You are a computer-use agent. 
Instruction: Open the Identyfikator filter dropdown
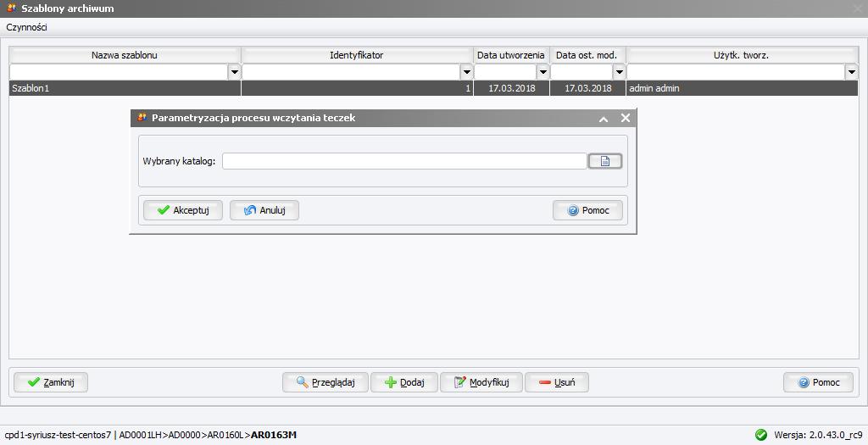(x=467, y=72)
